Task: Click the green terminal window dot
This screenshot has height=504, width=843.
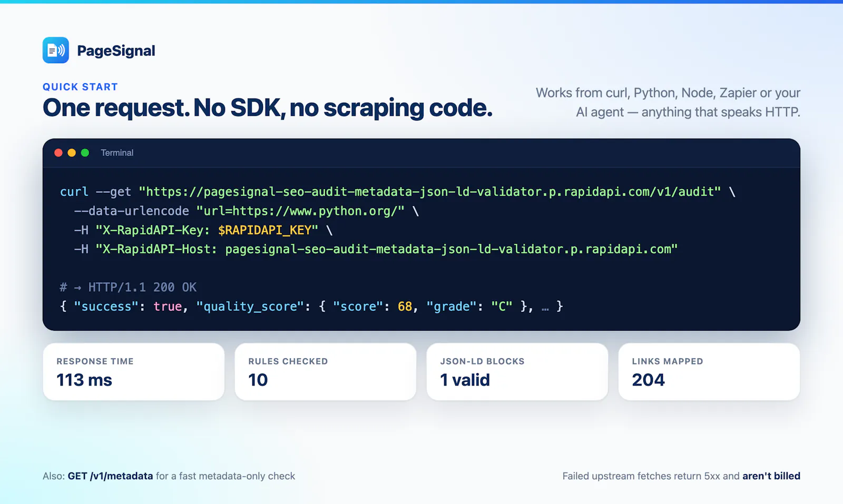Action: [x=85, y=153]
